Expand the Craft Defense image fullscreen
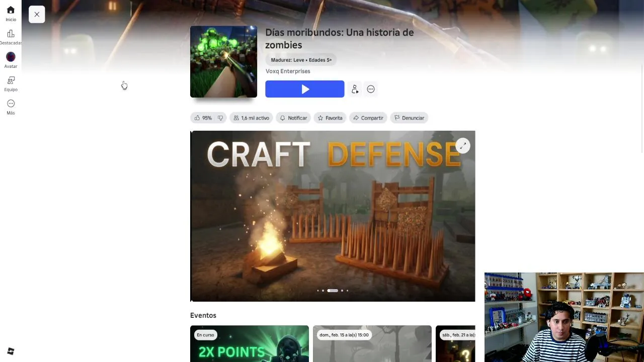 pyautogui.click(x=463, y=145)
